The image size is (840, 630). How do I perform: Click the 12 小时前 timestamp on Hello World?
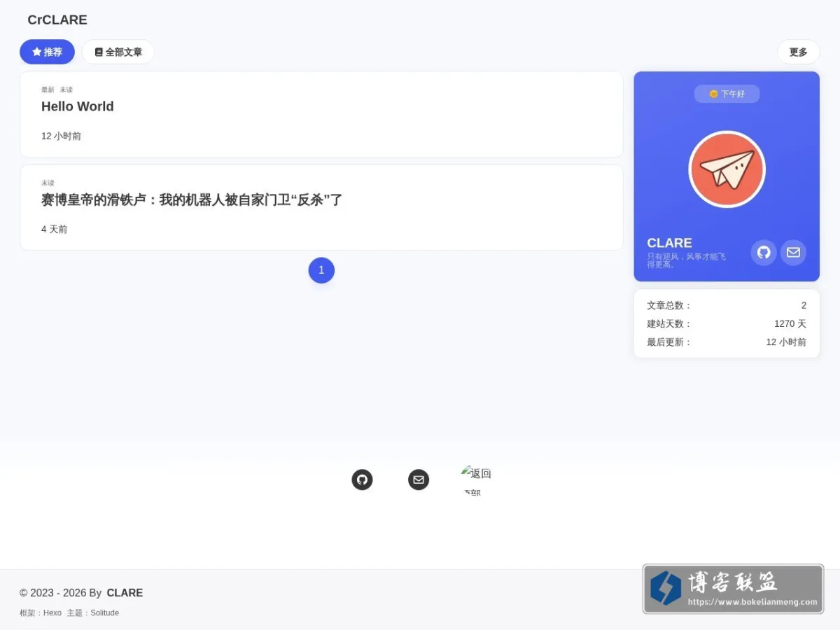pos(61,136)
